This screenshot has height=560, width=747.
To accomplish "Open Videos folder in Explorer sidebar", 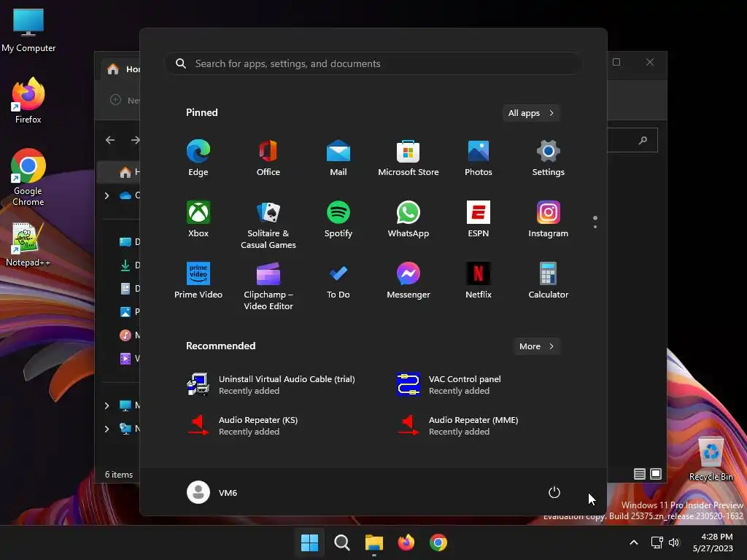I will click(x=129, y=359).
